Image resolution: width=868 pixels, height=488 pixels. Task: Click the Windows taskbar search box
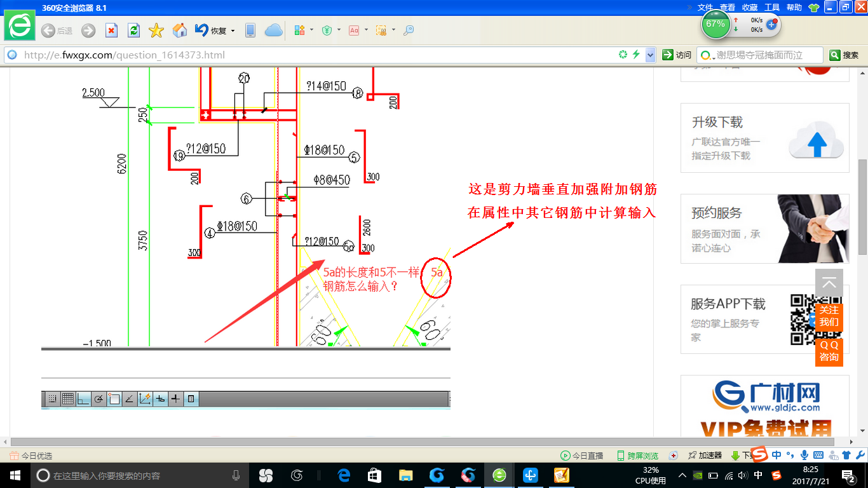coord(140,475)
